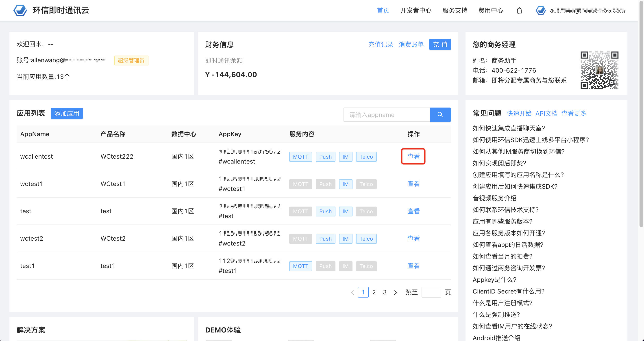Click Telco tag in wcallentest row
The image size is (644, 341).
pos(366,157)
